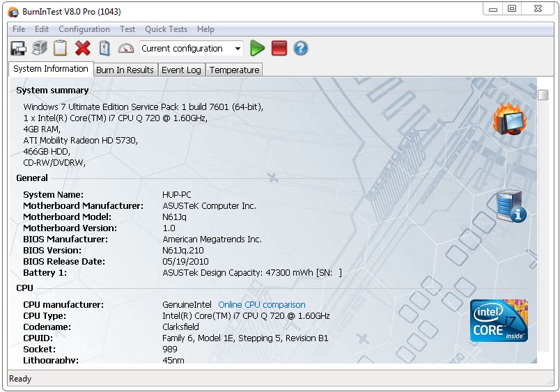Click the red X clear results icon

(x=83, y=48)
